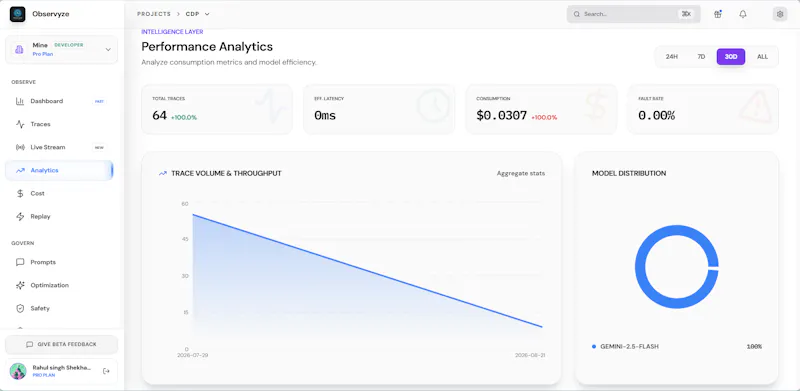
Task: Open the Safety menu item
Action: 59,308
